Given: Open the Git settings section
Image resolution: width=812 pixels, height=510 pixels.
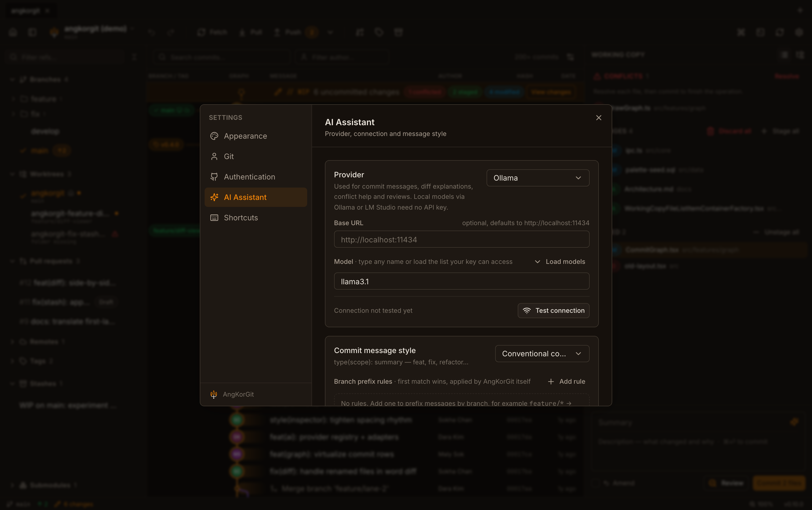Looking at the screenshot, I should 256,156.
